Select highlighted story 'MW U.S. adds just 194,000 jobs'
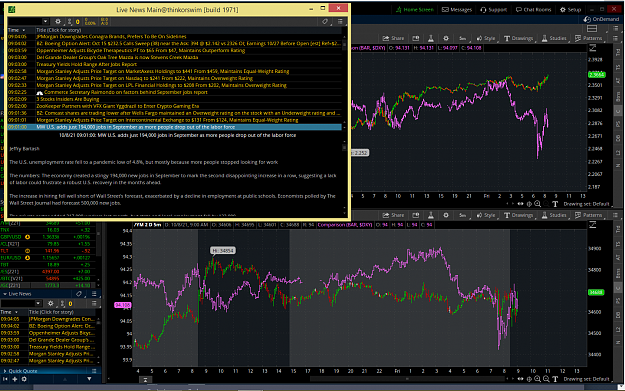Screen dimensions: 625x391 [174, 127]
